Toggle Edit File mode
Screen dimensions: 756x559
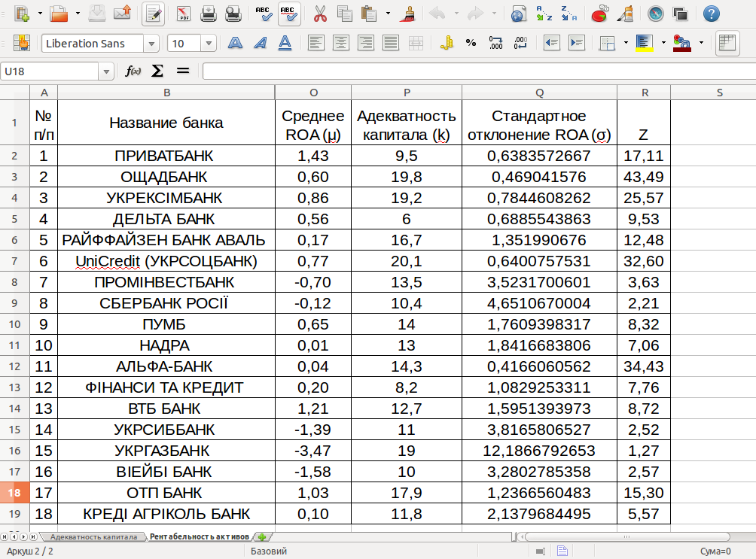pos(154,14)
